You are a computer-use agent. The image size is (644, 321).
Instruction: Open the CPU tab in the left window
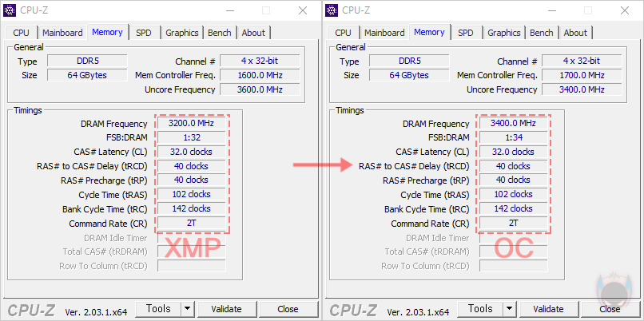(22, 33)
